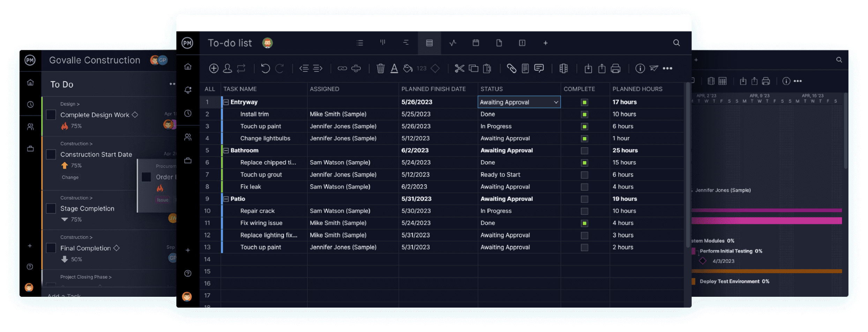Viewport: 868px width, 332px height.
Task: Collapse the Patio task group
Action: pyautogui.click(x=226, y=199)
